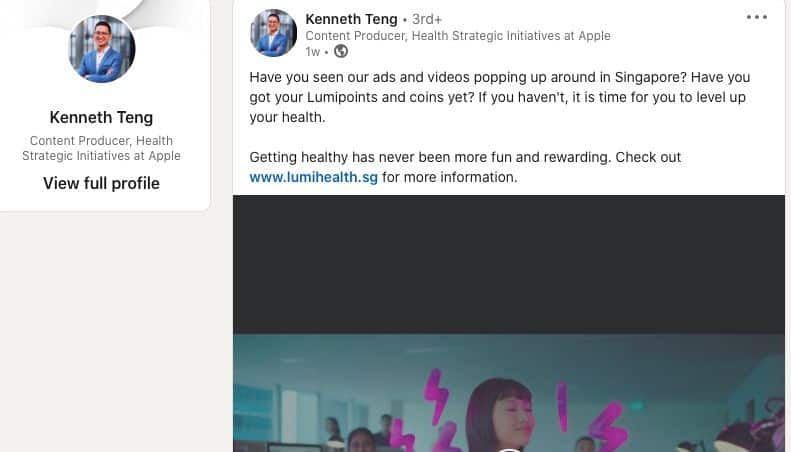Click the dark band above the video
Screen dimensions: 791x452
click(508, 264)
